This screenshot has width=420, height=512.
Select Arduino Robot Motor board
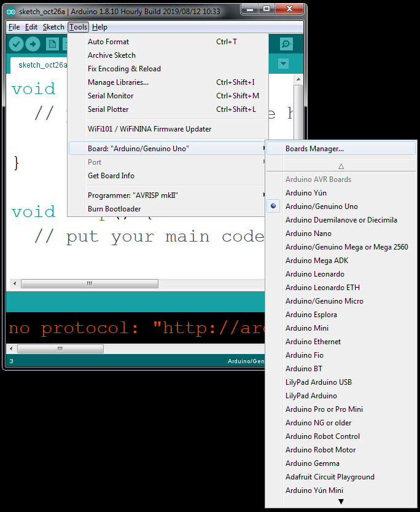342,450
